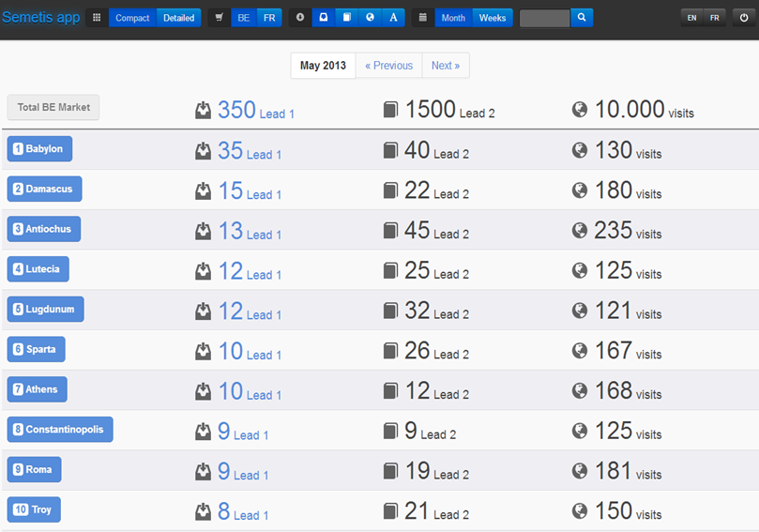
Task: Click the letter A font icon
Action: point(393,18)
